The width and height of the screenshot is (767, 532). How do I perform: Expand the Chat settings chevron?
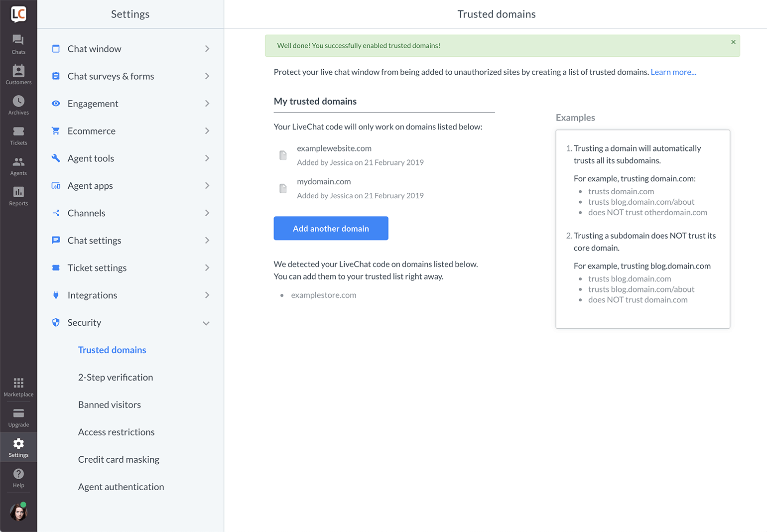tap(207, 241)
